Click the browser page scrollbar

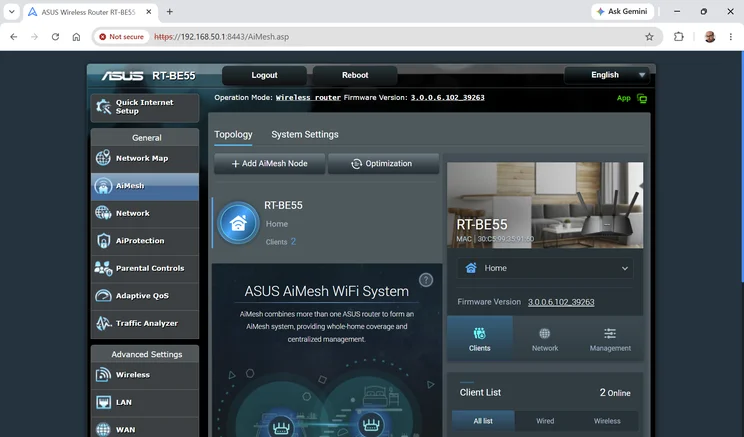(x=742, y=166)
